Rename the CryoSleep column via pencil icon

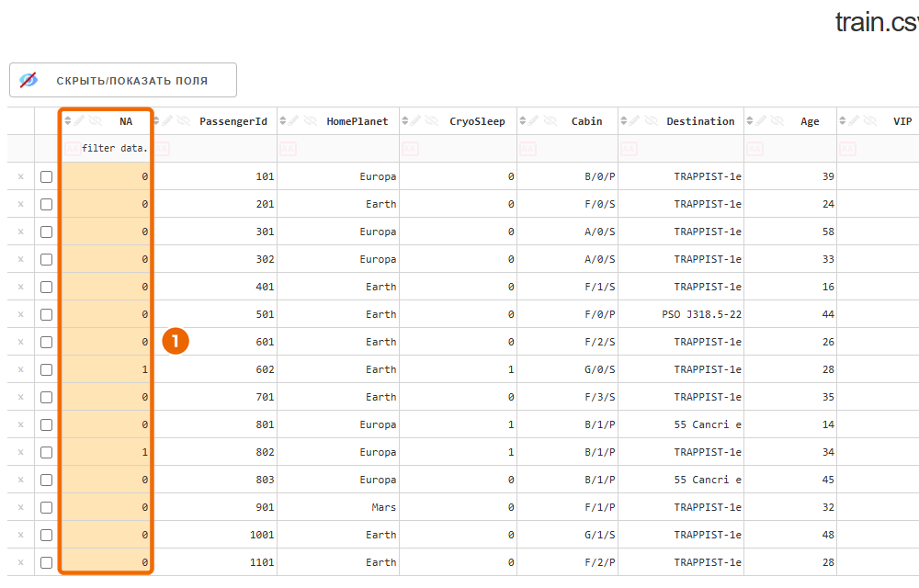415,121
